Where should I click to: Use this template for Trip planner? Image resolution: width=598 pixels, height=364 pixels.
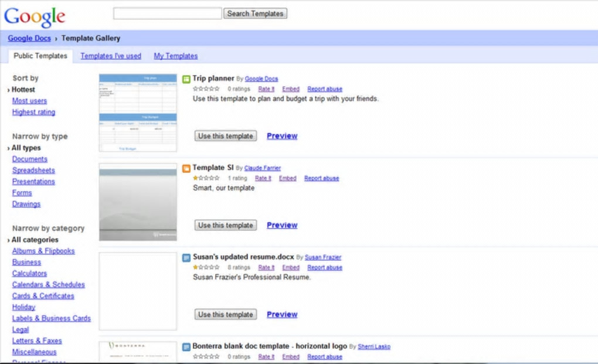click(226, 136)
